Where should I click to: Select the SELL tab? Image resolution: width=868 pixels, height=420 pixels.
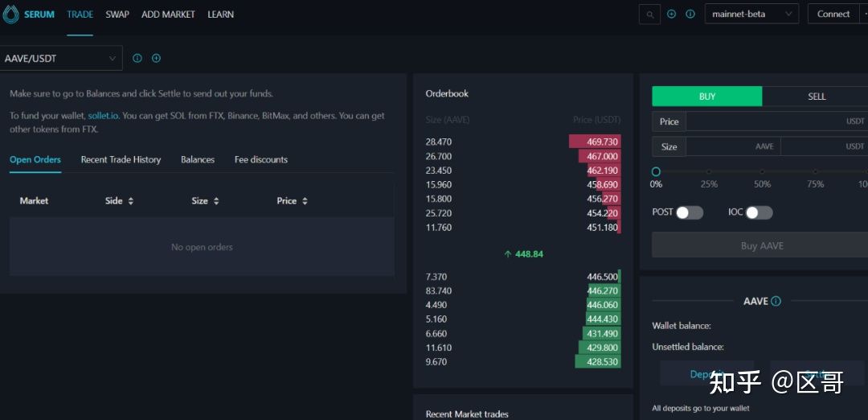pyautogui.click(x=816, y=97)
